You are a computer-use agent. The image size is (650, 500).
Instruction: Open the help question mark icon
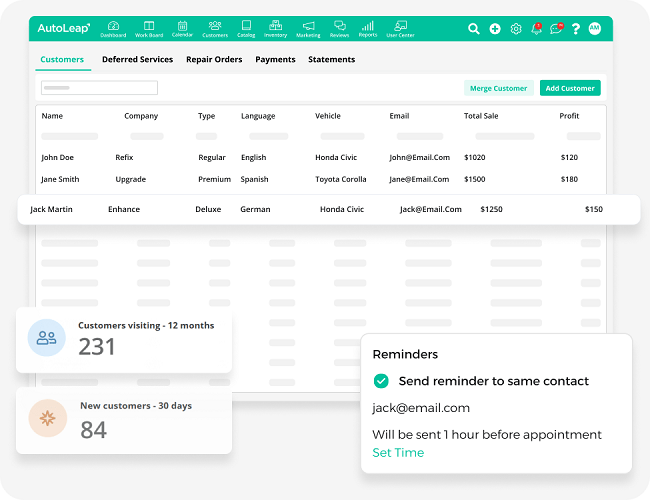pyautogui.click(x=576, y=29)
